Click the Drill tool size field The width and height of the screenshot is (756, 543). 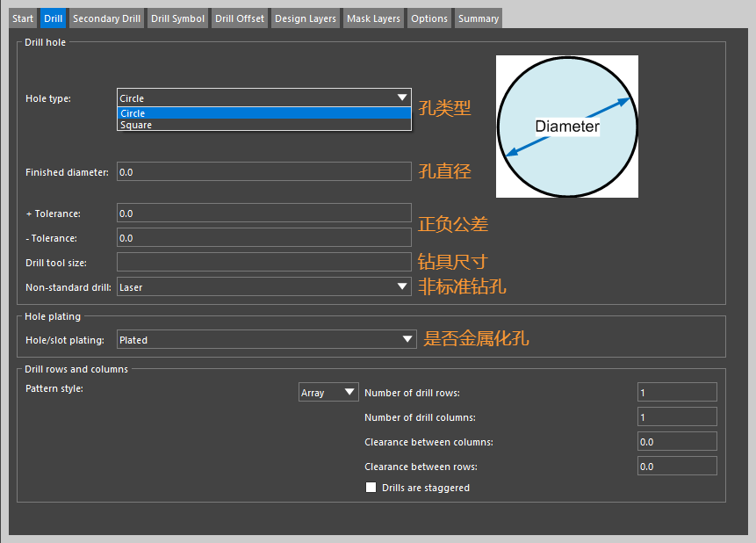click(263, 262)
